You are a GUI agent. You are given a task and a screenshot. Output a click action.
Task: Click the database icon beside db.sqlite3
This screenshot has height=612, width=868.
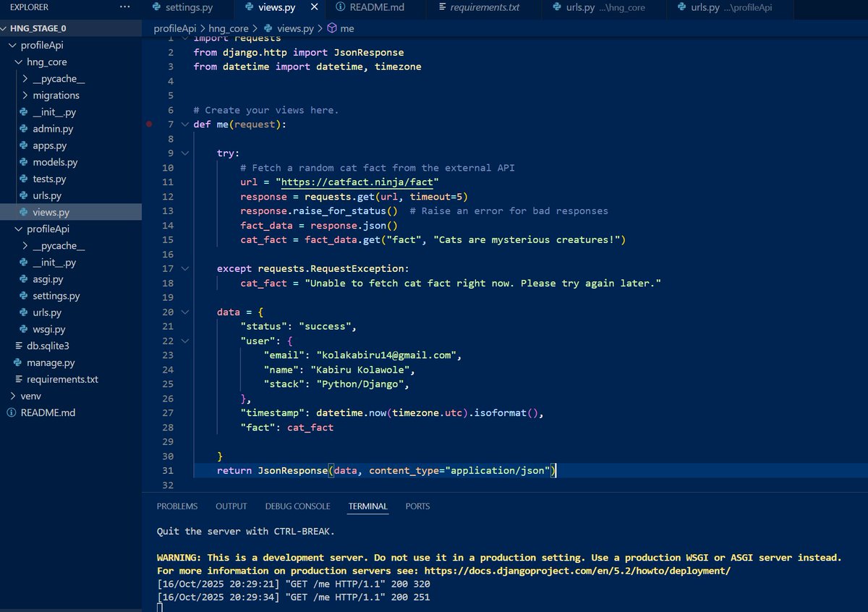(x=19, y=346)
